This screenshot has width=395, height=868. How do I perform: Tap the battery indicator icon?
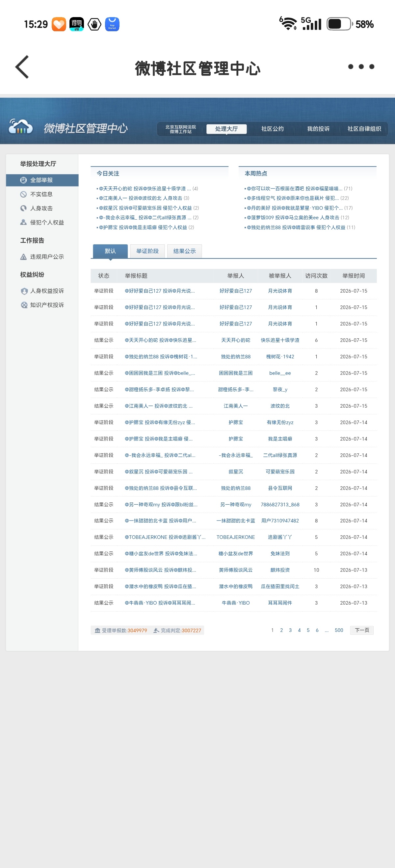(x=340, y=24)
